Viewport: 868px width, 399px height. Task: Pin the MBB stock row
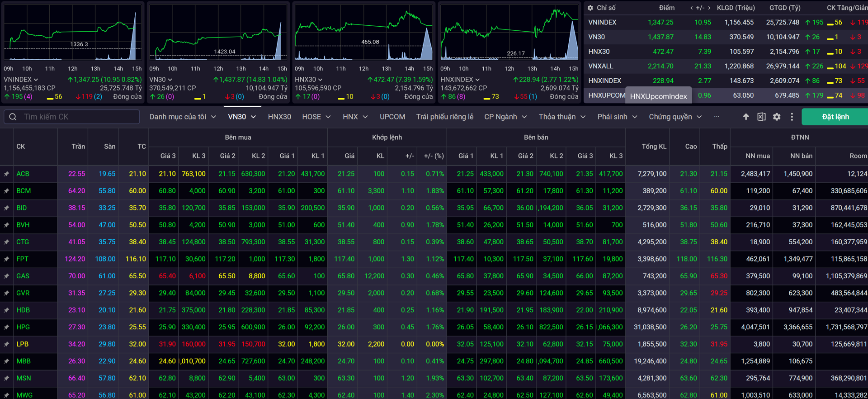pos(6,361)
